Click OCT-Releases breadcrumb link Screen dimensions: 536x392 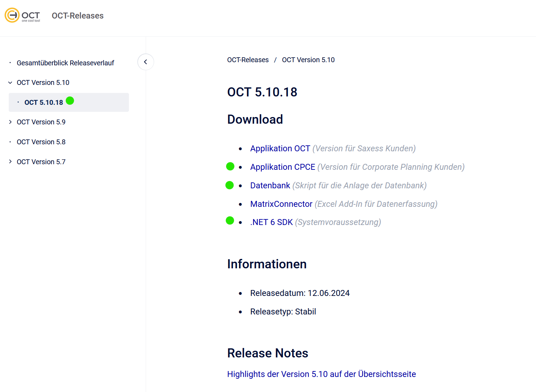tap(248, 60)
